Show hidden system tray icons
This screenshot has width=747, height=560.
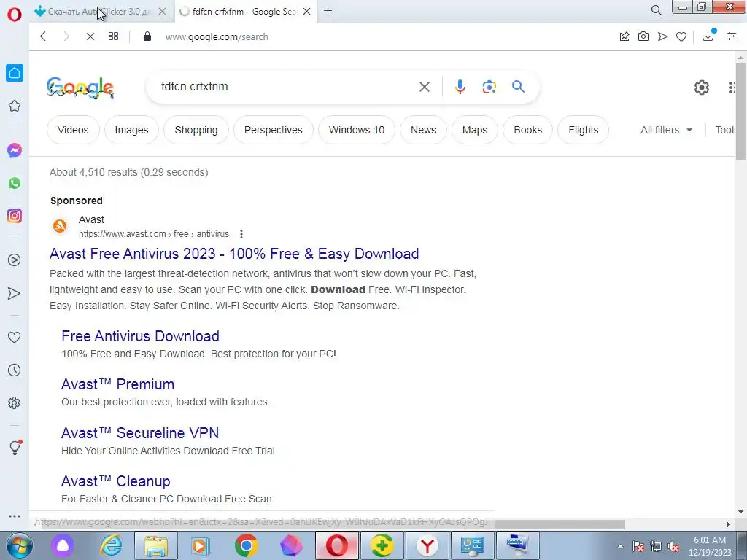(x=620, y=547)
